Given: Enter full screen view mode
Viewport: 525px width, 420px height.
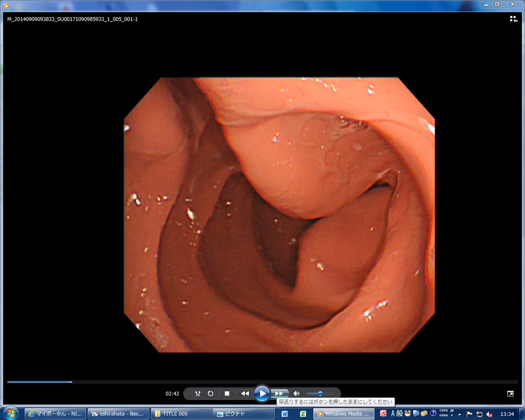Looking at the screenshot, I should [511, 394].
